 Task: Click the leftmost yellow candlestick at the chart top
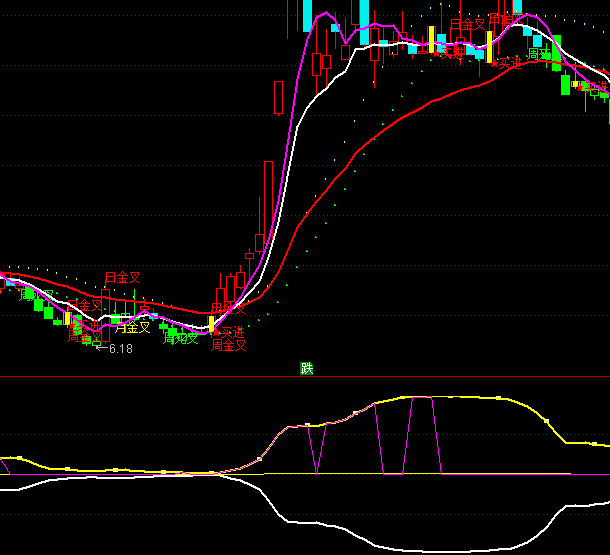click(x=432, y=39)
